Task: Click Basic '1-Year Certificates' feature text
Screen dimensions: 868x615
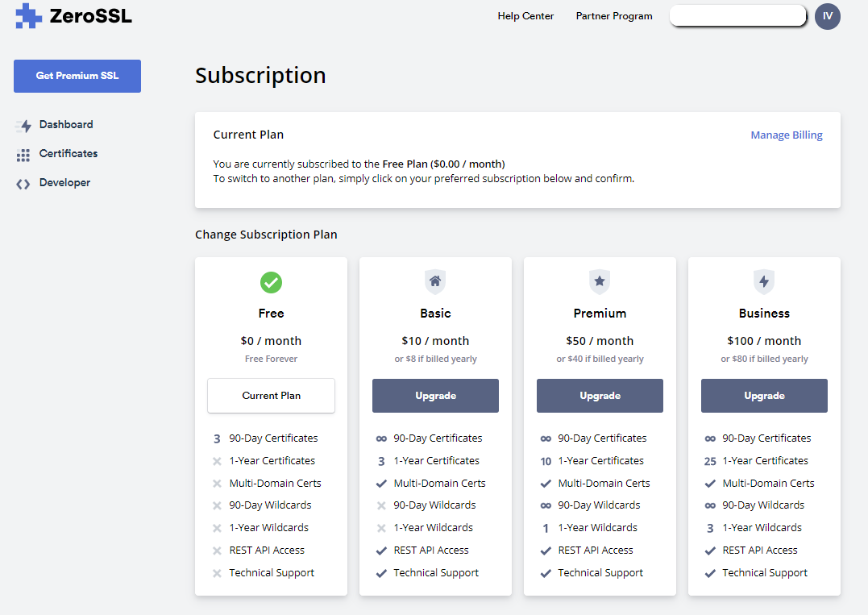Action: 436,460
